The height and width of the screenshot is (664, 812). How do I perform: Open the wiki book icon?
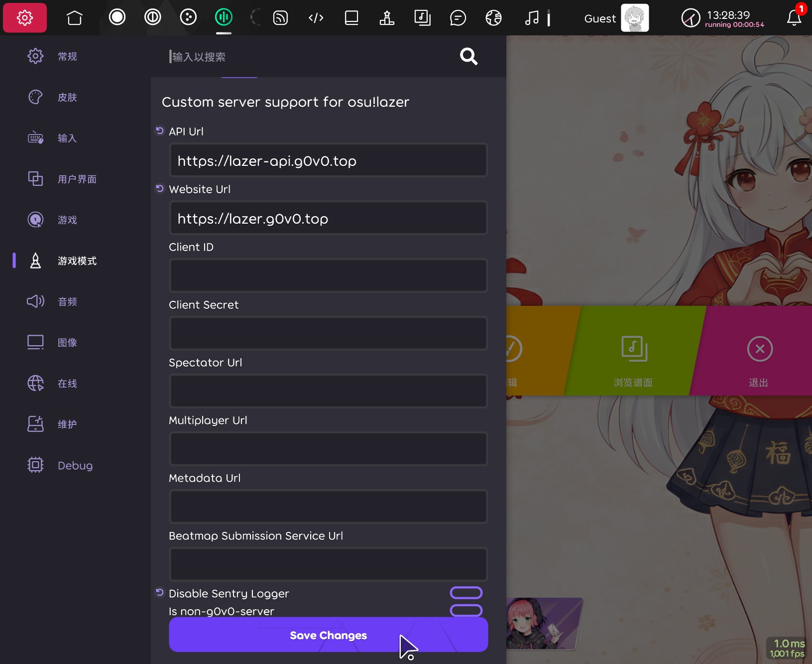pos(351,18)
